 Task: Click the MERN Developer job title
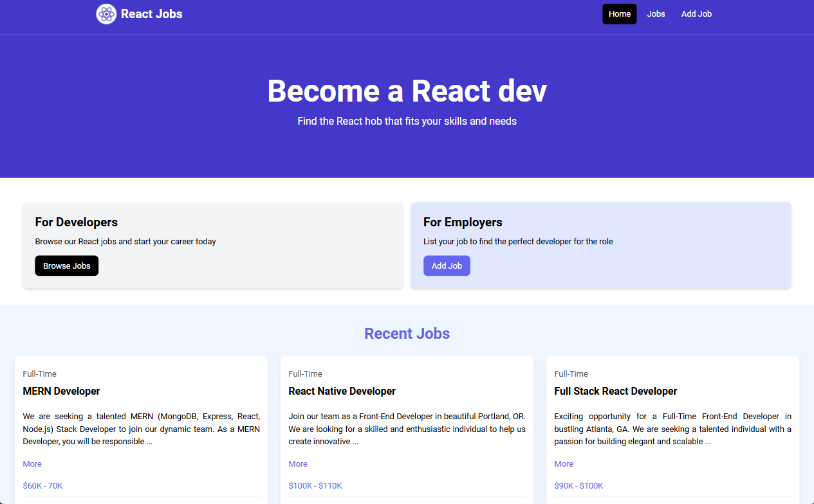point(62,391)
